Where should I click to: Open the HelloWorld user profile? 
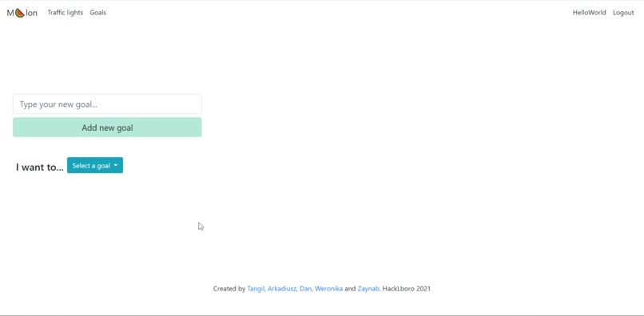(589, 13)
